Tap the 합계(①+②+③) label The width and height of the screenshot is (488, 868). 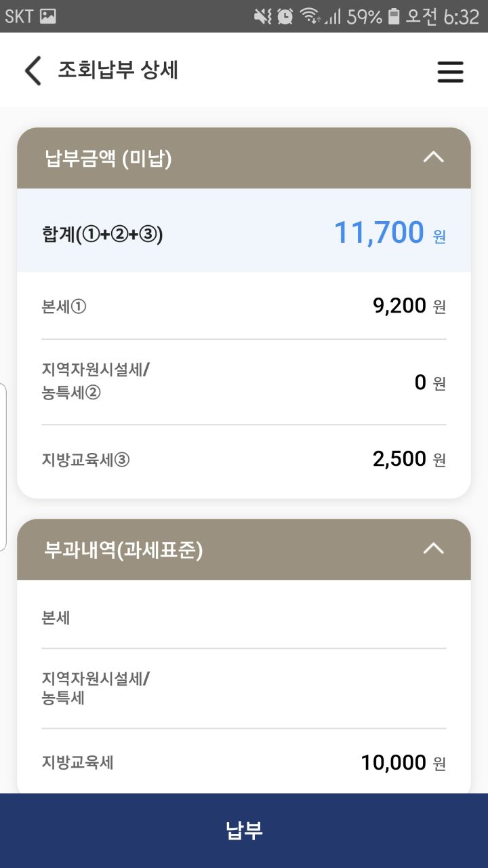click(102, 235)
